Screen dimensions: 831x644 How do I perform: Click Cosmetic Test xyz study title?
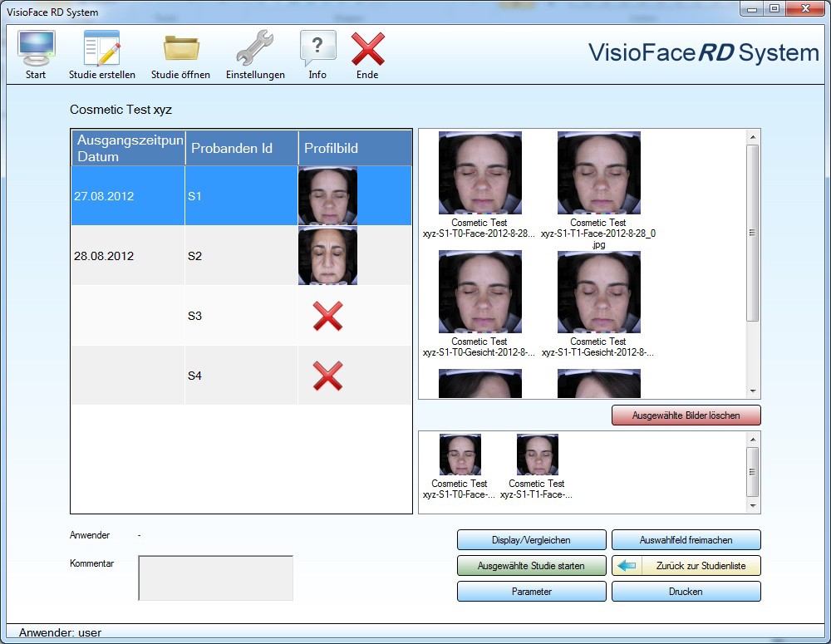click(x=120, y=110)
